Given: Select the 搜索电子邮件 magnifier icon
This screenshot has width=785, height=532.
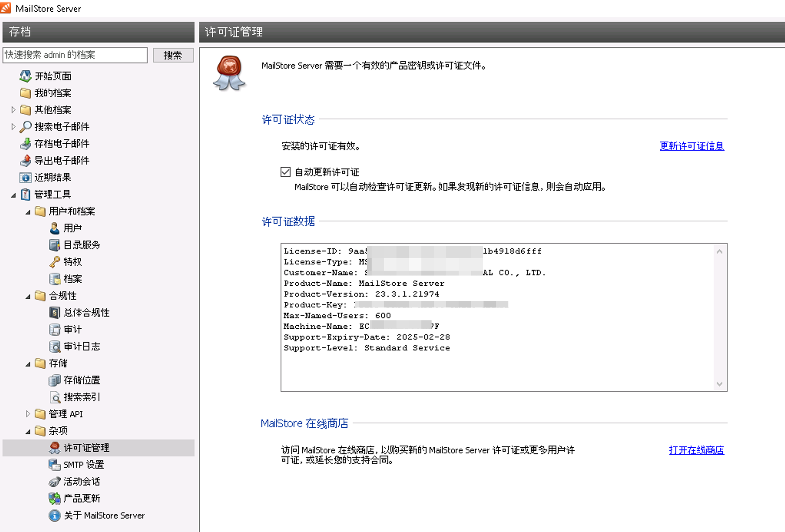Looking at the screenshot, I should (25, 126).
